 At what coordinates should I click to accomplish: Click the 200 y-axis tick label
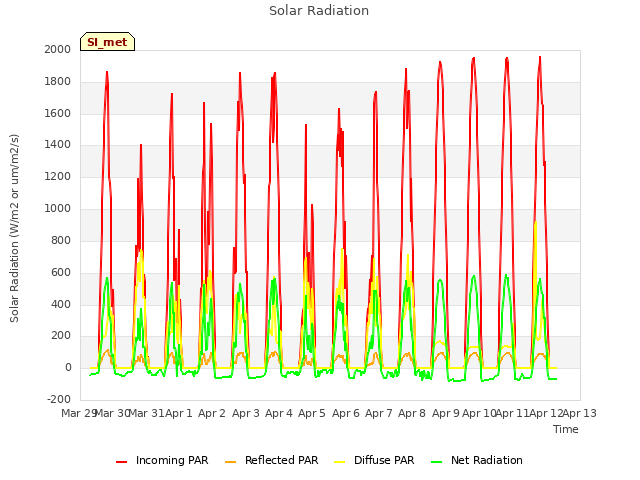point(61,336)
